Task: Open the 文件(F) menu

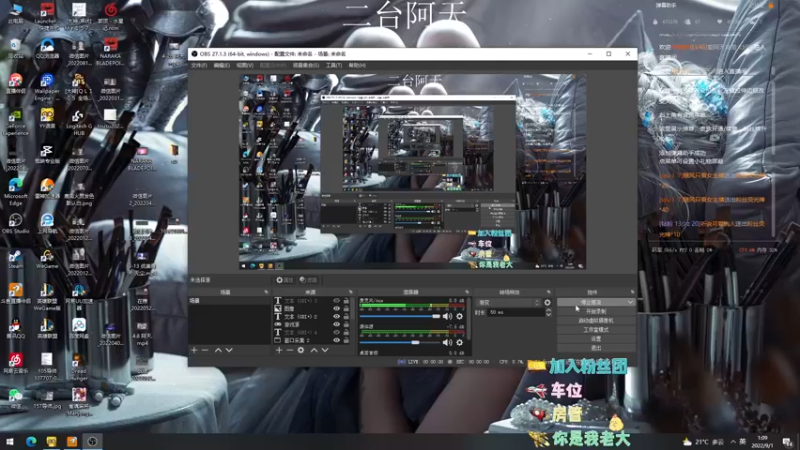Action: (x=199, y=65)
